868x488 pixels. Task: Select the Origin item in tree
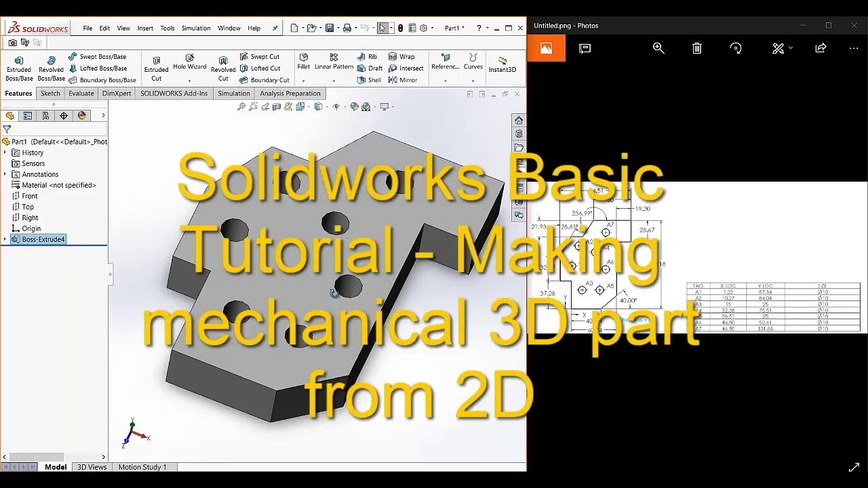coord(26,228)
